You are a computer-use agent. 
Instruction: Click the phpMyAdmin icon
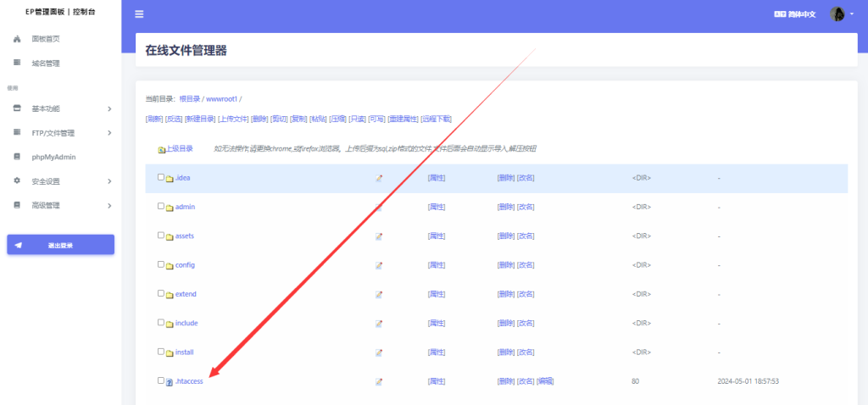click(17, 157)
